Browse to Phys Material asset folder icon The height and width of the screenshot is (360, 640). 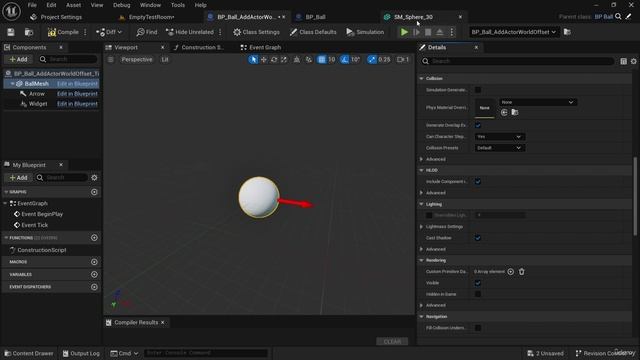tap(515, 112)
